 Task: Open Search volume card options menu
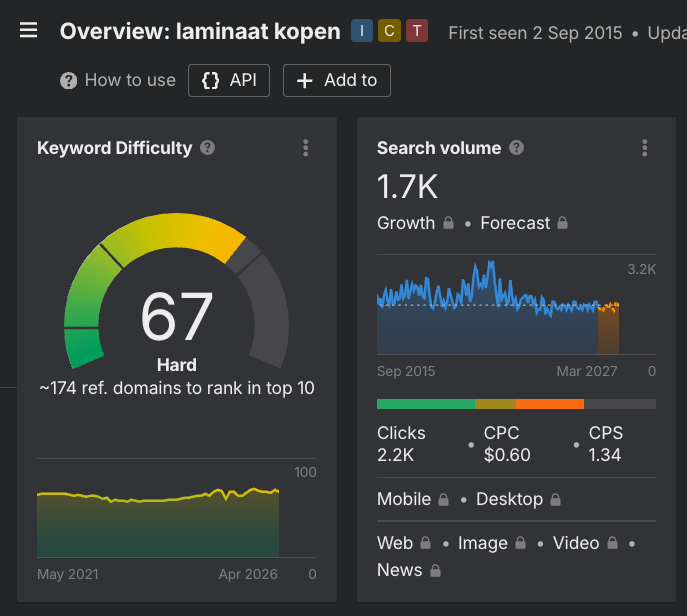[x=645, y=148]
